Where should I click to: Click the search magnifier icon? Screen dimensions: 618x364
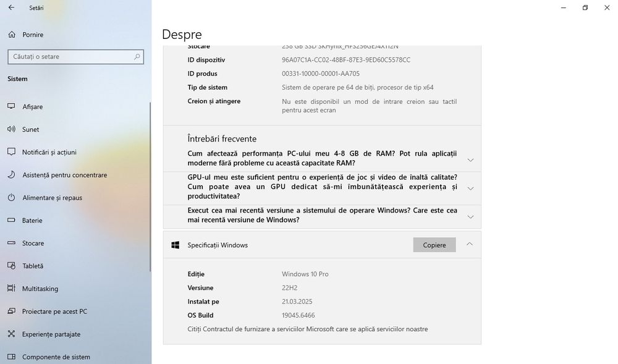[137, 57]
